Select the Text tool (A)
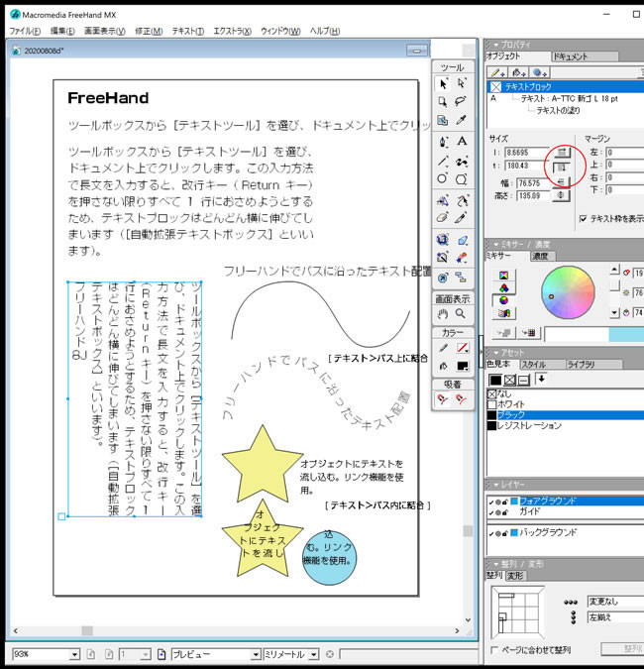644x669 pixels. click(462, 141)
